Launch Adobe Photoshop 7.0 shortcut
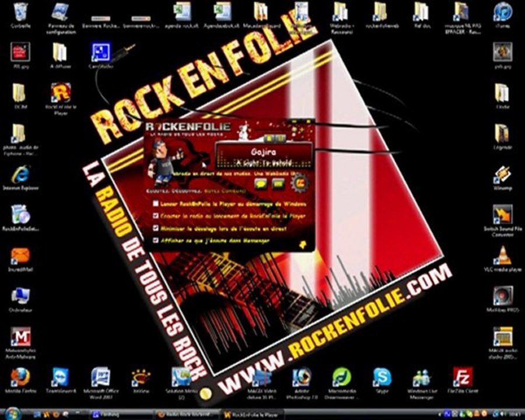525x420 pixels. click(x=302, y=383)
